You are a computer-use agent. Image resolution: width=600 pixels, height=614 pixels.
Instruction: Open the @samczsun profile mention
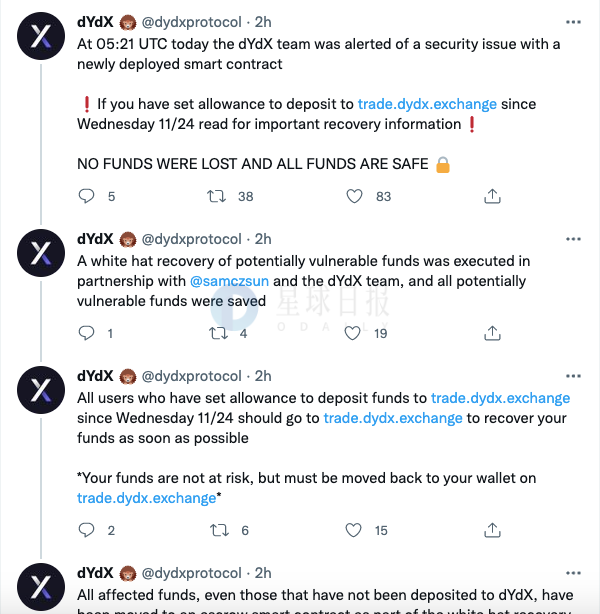click(x=230, y=281)
